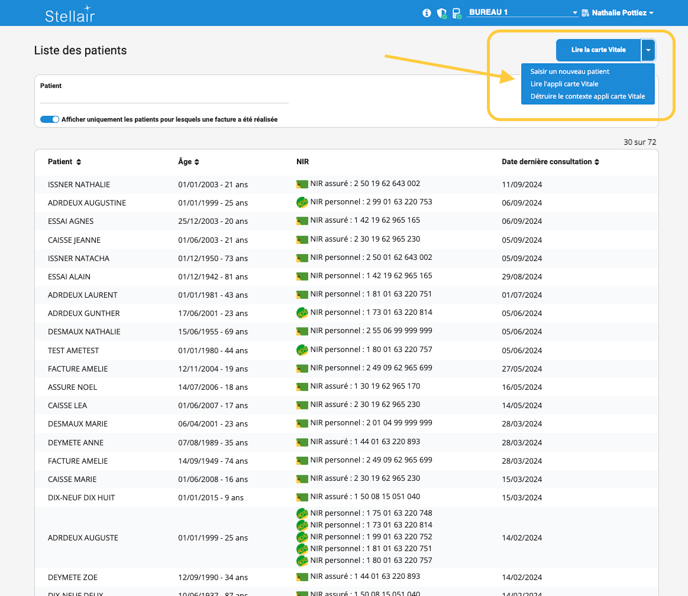Toggle showing only patients with invoices

(49, 119)
